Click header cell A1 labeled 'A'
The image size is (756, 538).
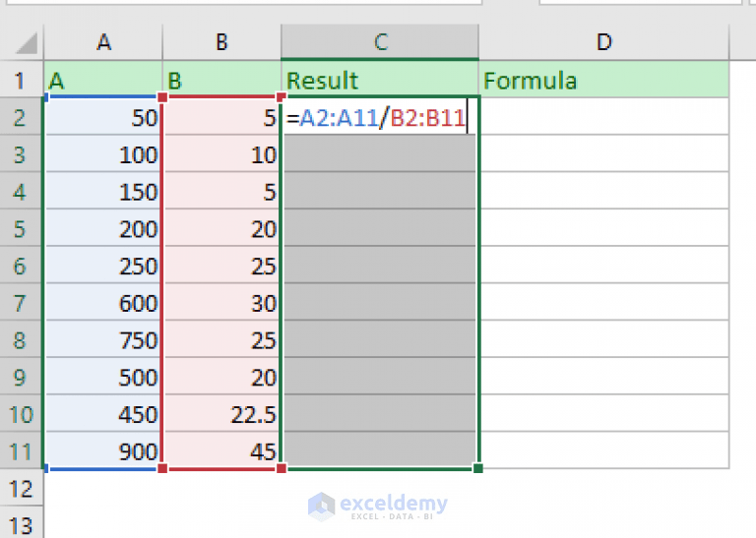point(103,80)
